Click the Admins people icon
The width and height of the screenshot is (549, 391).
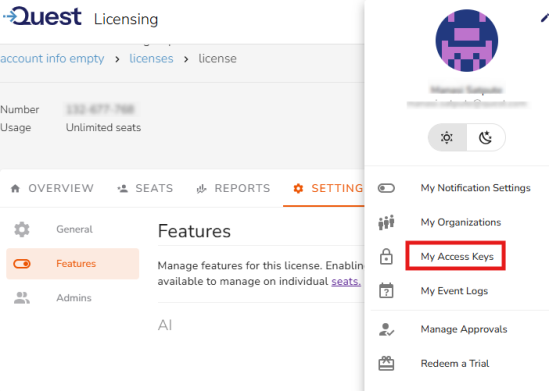[x=22, y=298]
